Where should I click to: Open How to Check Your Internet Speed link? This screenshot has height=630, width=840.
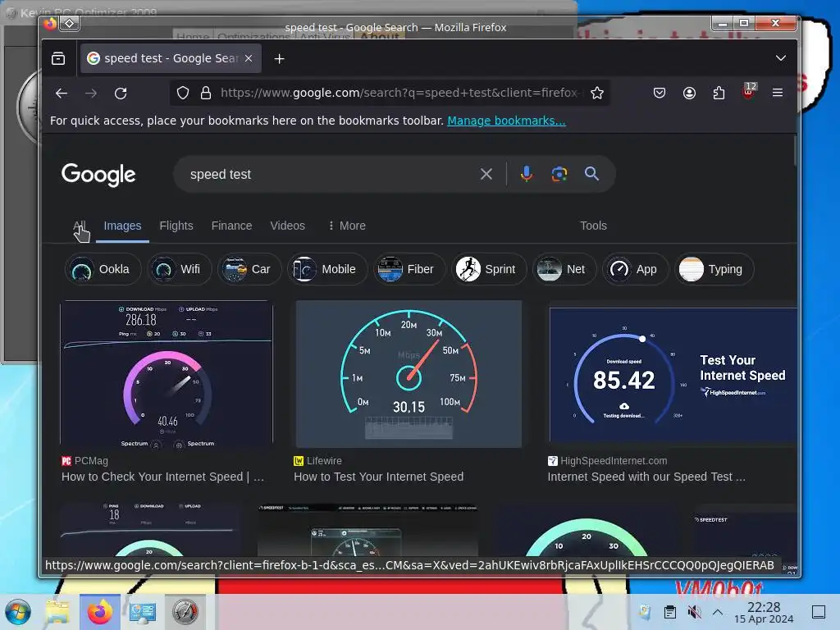click(x=163, y=477)
